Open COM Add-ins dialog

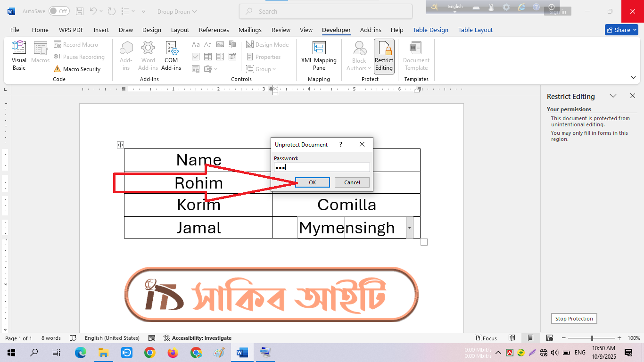click(171, 55)
